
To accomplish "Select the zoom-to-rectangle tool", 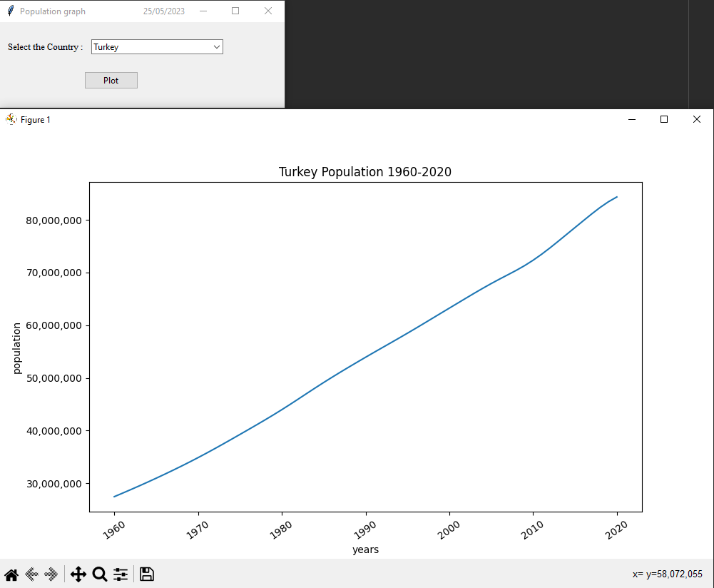I will tap(99, 574).
